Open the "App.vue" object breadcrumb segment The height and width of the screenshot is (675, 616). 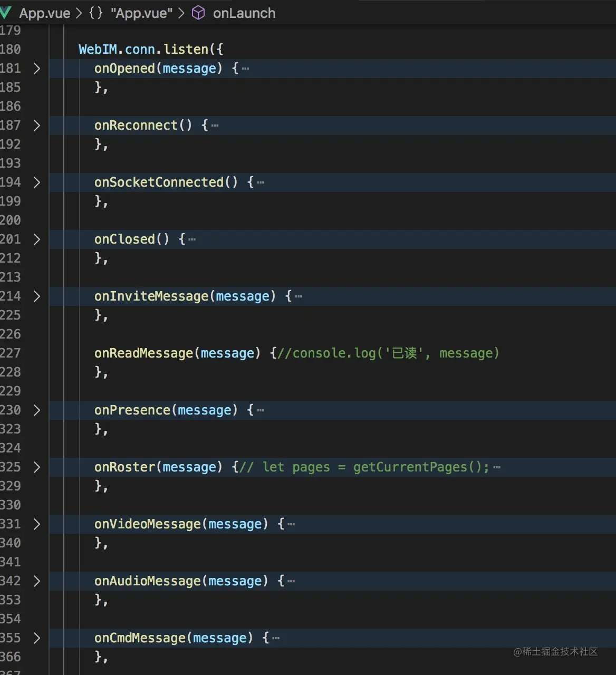141,13
